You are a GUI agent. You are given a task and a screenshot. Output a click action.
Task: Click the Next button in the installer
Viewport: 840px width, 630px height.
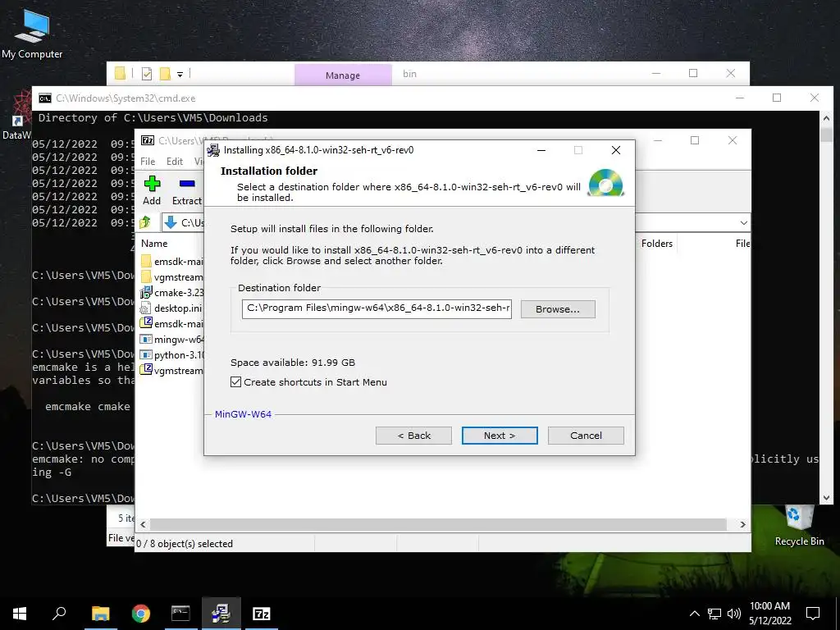[x=500, y=436]
